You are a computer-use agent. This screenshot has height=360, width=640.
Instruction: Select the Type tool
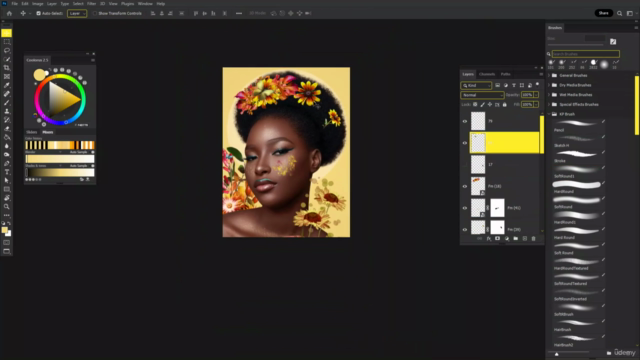[7, 172]
